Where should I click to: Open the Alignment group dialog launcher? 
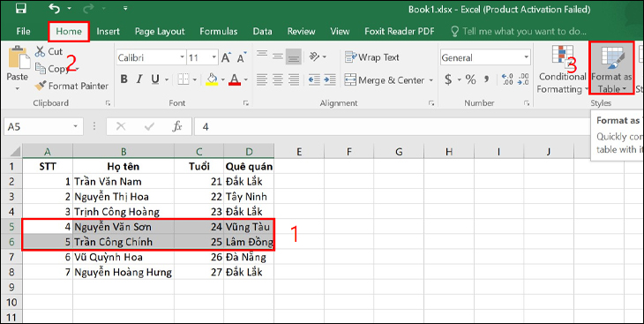[x=431, y=103]
